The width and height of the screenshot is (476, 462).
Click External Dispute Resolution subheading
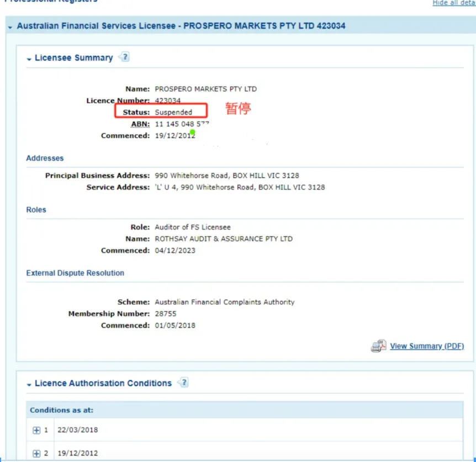(75, 273)
